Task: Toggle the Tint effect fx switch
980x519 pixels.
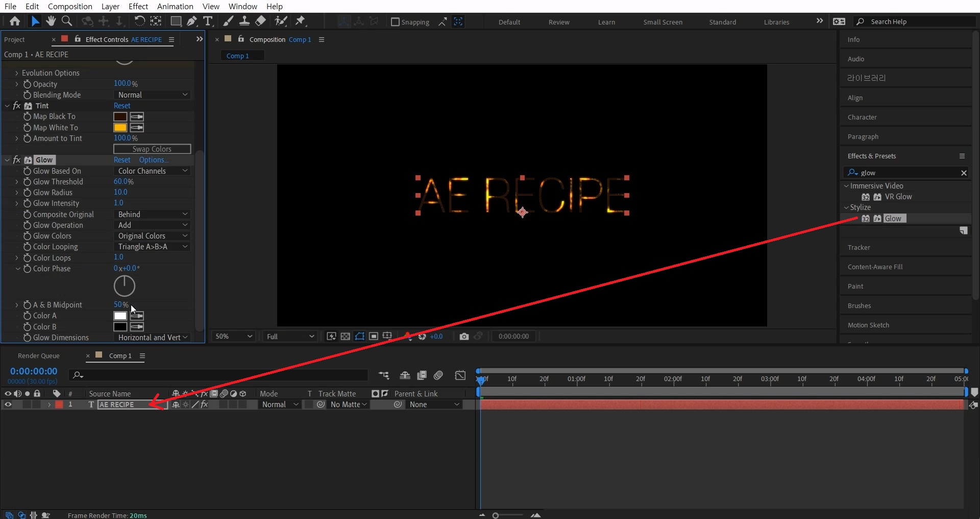Action: (16, 106)
